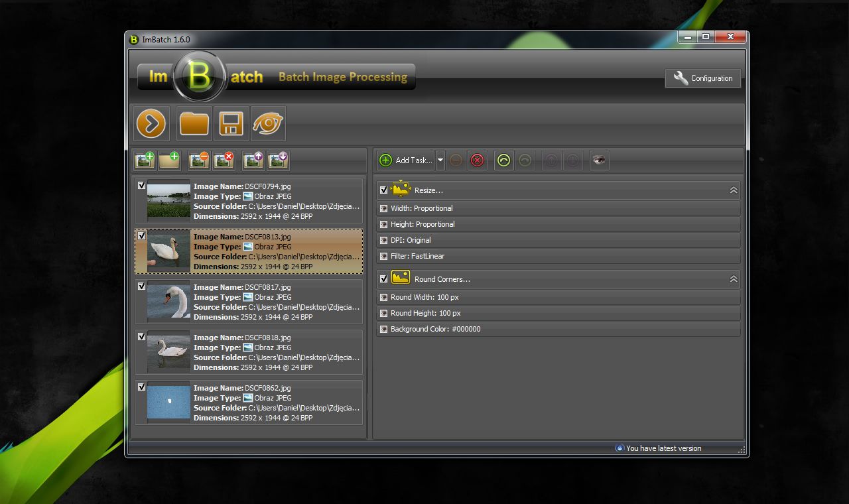Screen dimensions: 849x504
Task: Expand the Filter: FastLinear parameter
Action: point(558,256)
